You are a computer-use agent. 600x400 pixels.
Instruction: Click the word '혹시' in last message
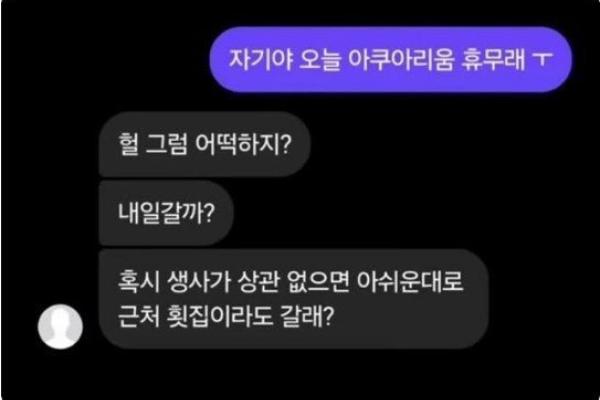tap(139, 281)
